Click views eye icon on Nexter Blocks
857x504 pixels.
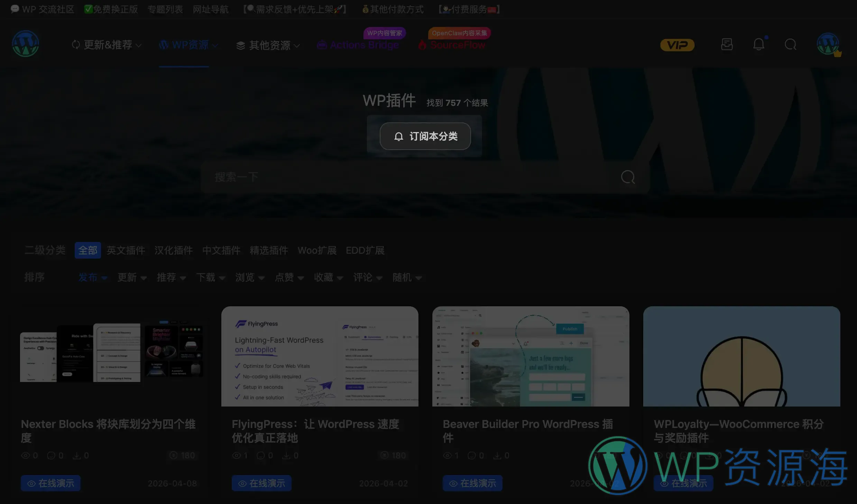coord(26,456)
